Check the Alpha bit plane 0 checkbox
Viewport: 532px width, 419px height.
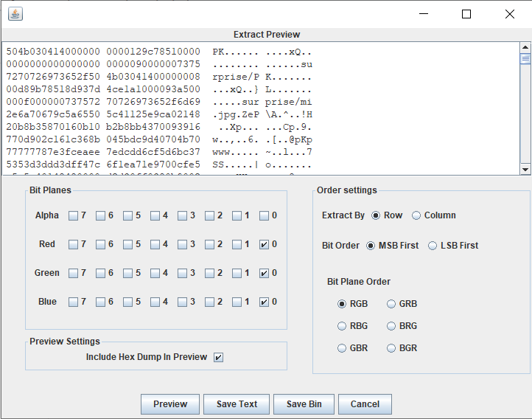pyautogui.click(x=264, y=215)
